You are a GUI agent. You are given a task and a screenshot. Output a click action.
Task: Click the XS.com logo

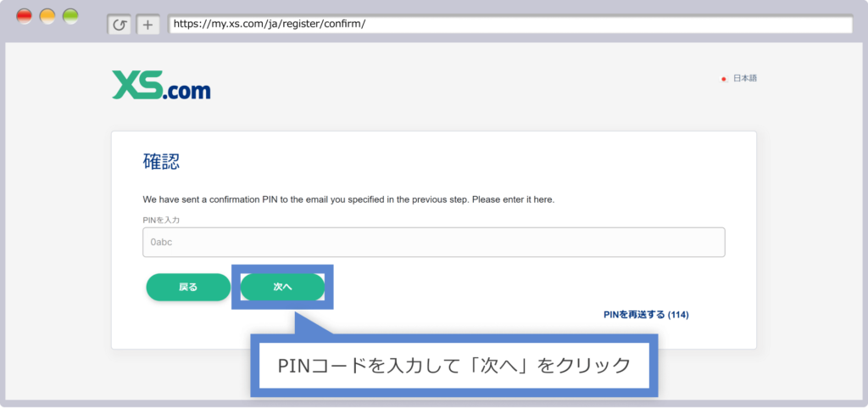(161, 85)
